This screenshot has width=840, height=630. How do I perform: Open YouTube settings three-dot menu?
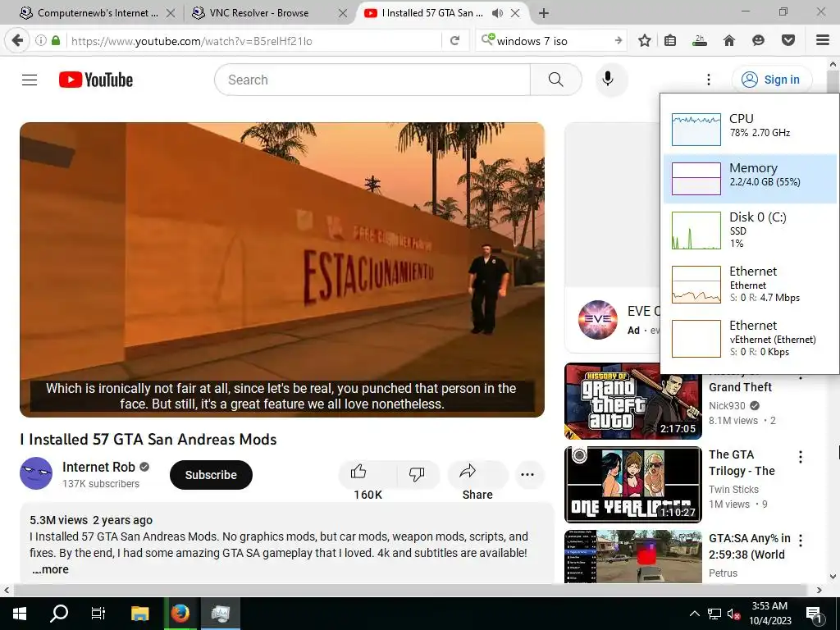click(708, 80)
